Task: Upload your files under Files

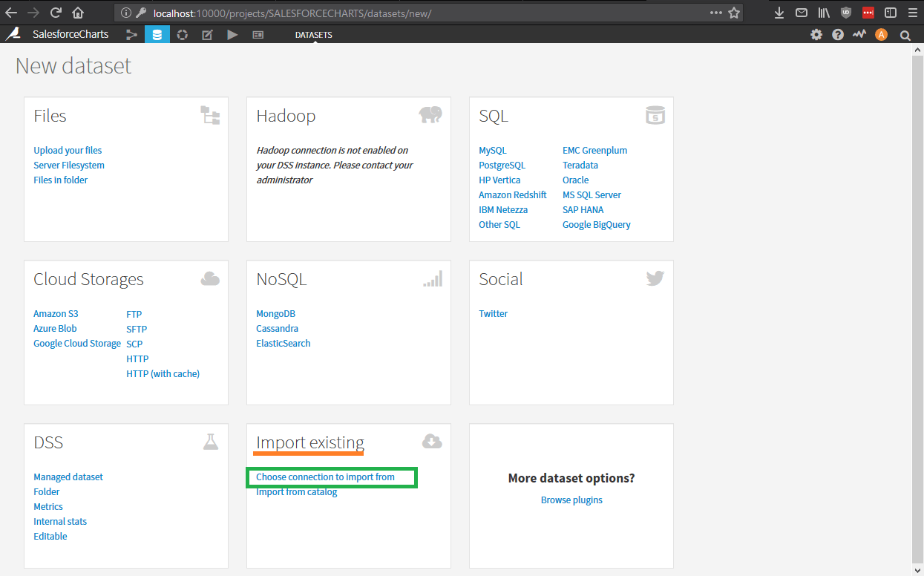Action: [67, 150]
